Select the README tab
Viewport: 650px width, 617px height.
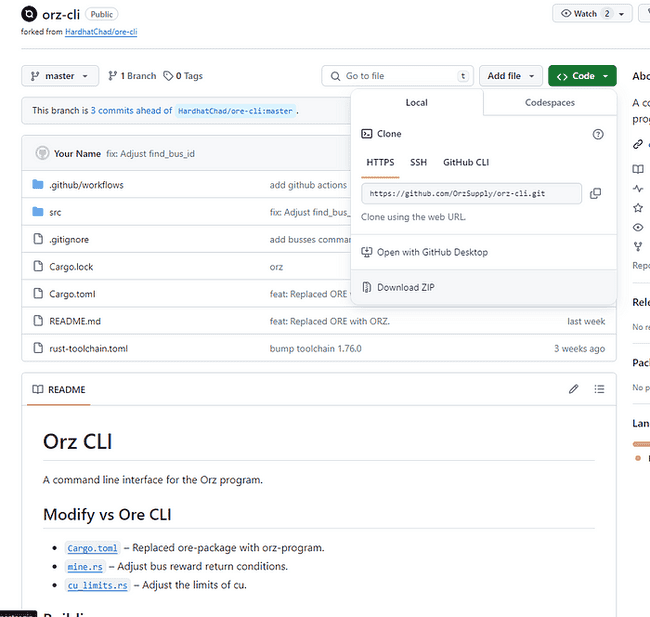[x=59, y=389]
